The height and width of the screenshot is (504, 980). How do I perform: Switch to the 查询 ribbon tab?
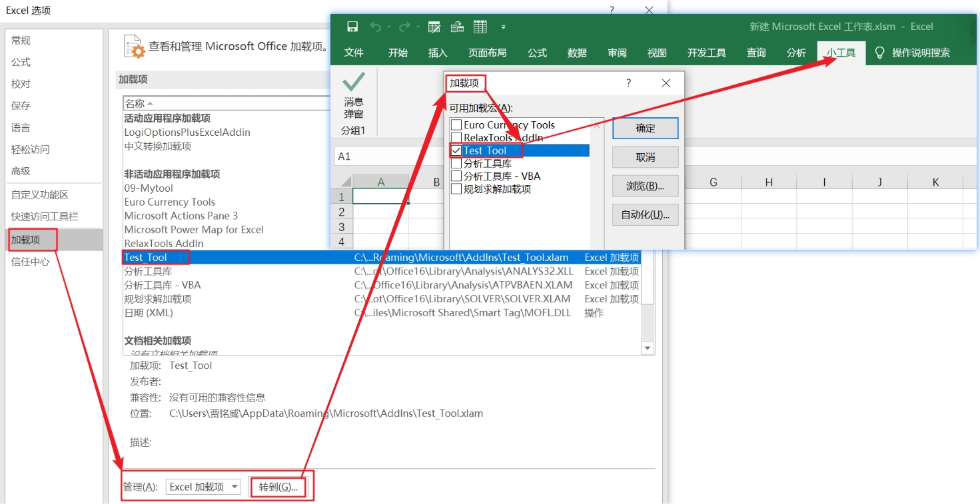(x=756, y=53)
